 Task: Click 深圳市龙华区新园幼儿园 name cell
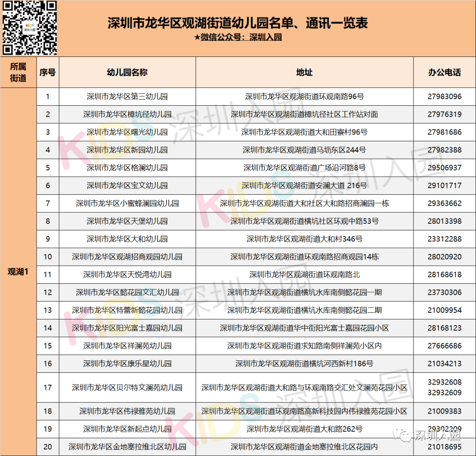point(127,150)
